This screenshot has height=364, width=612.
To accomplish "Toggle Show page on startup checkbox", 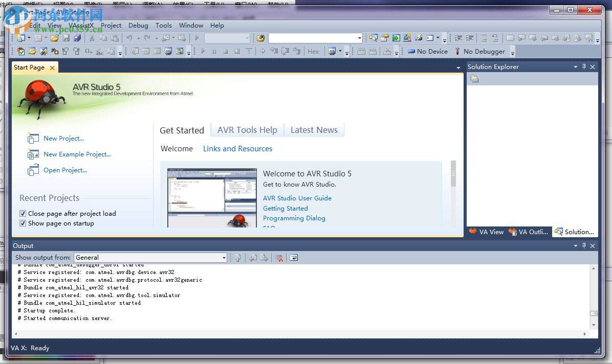I will click(23, 223).
